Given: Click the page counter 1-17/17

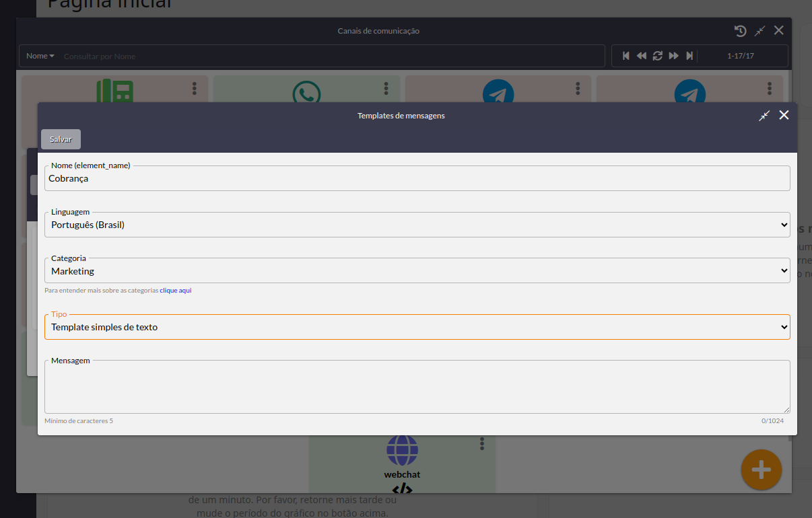Looking at the screenshot, I should [x=741, y=56].
